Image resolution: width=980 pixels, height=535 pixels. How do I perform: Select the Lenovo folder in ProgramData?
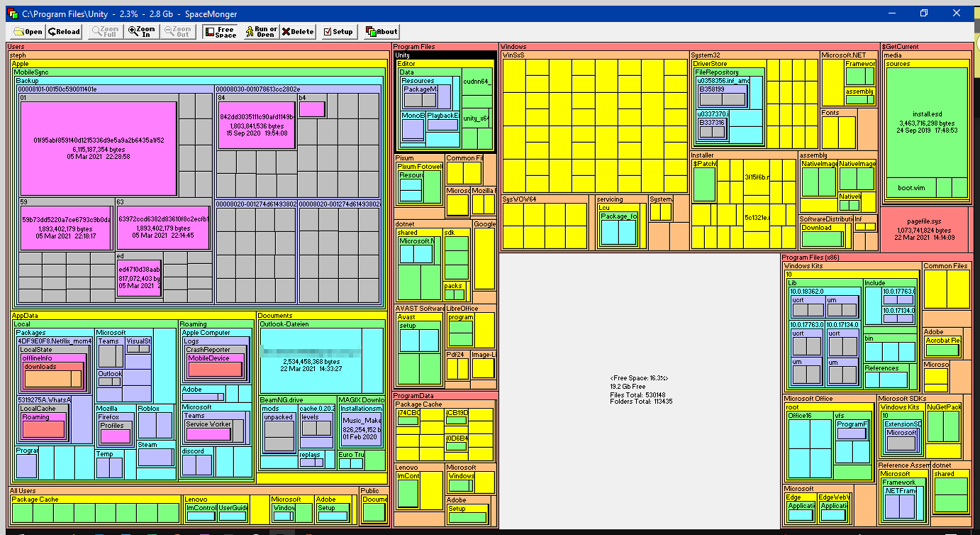click(406, 468)
